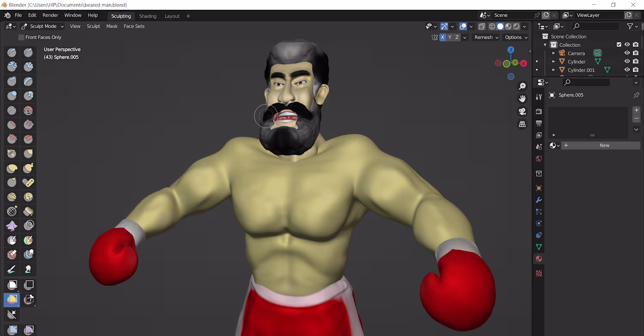Click the viewport zoom magnifier icon
This screenshot has height=336, width=644.
pyautogui.click(x=522, y=86)
